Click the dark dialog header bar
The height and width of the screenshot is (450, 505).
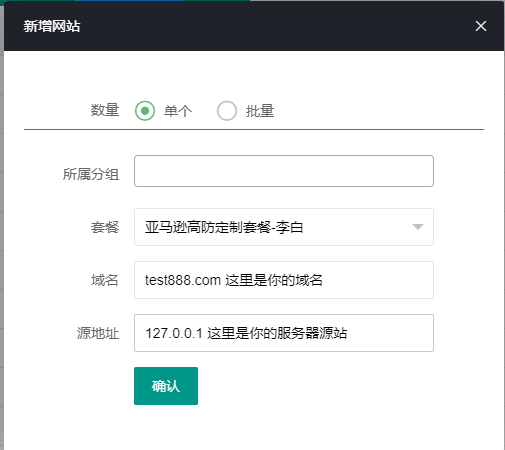point(254,26)
